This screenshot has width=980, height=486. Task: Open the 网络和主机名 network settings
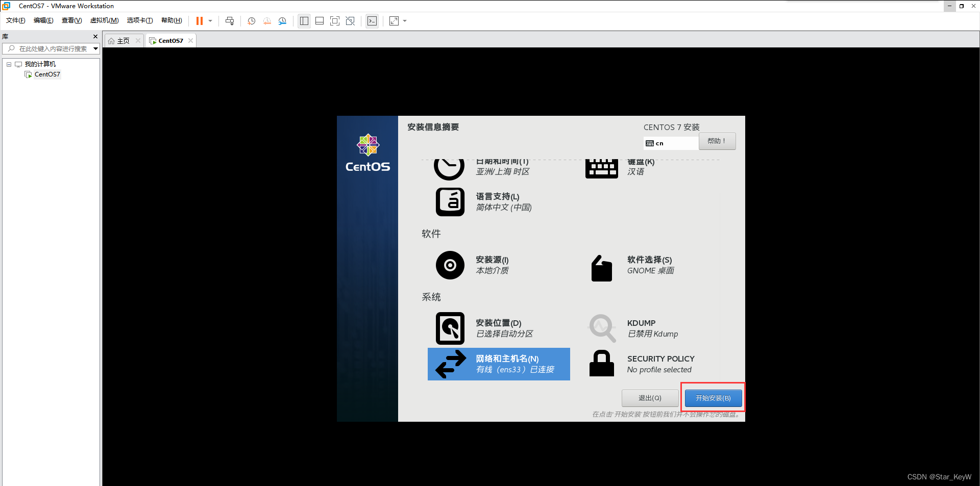(507, 364)
